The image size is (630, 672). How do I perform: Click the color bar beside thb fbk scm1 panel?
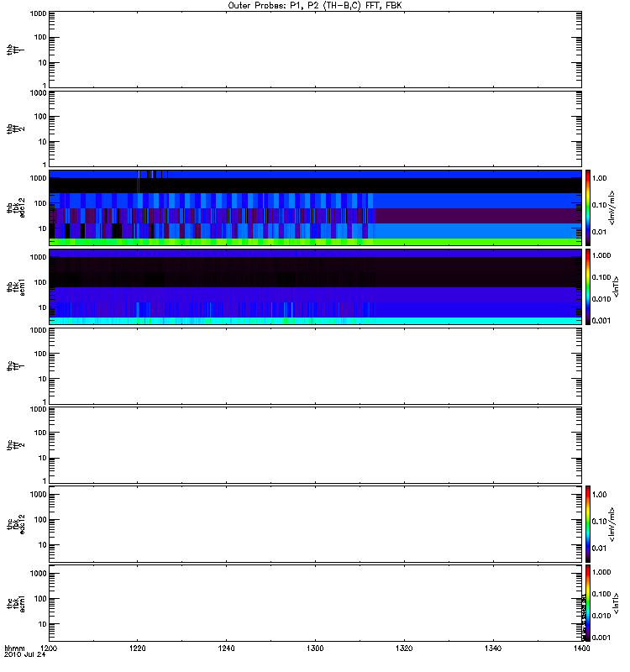coord(587,286)
